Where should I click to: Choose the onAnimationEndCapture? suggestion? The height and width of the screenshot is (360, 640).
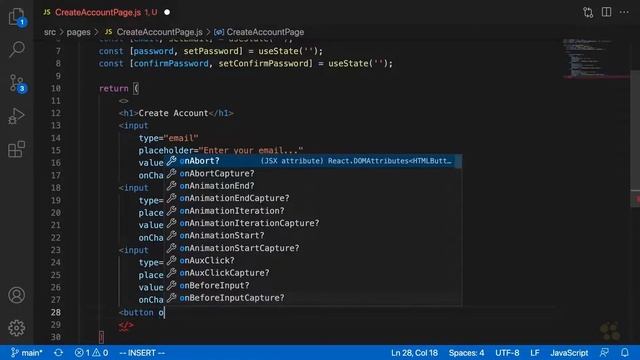313,198
